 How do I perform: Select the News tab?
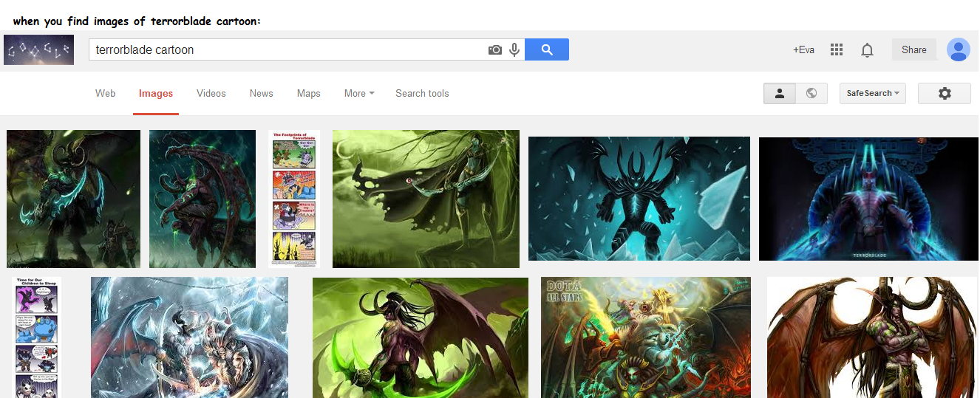[x=261, y=93]
